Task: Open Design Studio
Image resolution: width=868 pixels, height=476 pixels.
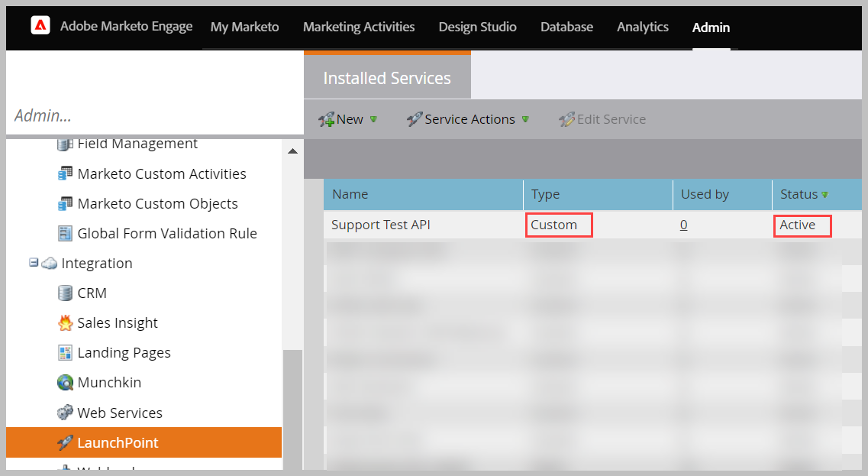Action: pyautogui.click(x=478, y=27)
